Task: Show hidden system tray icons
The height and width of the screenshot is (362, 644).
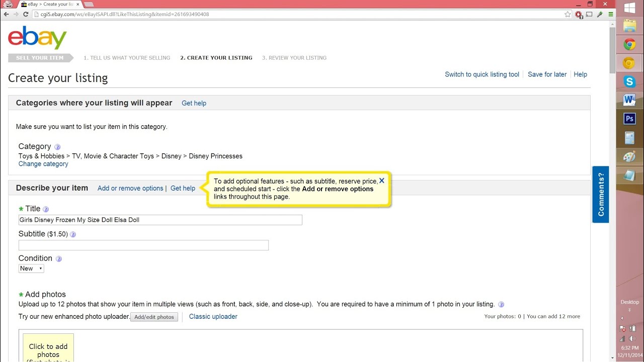Action: click(x=622, y=318)
